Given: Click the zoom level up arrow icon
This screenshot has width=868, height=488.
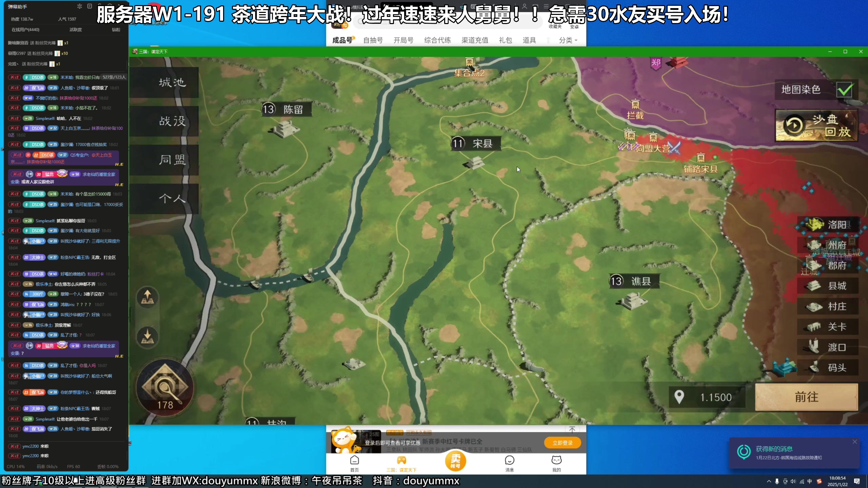Looking at the screenshot, I should click(147, 297).
